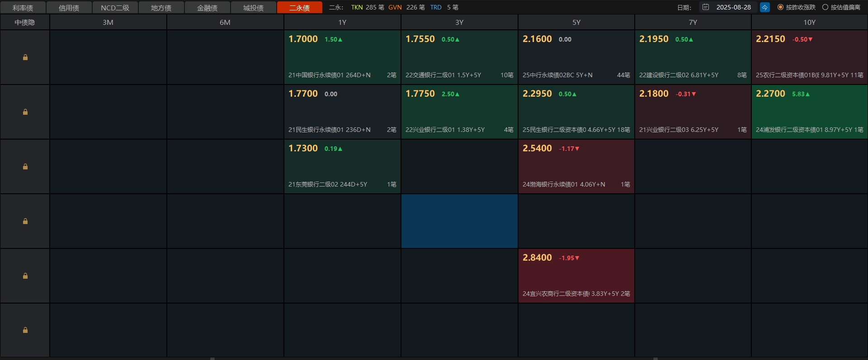This screenshot has height=360, width=868.
Task: Select the 按估值偏离 radio option
Action: 825,7
